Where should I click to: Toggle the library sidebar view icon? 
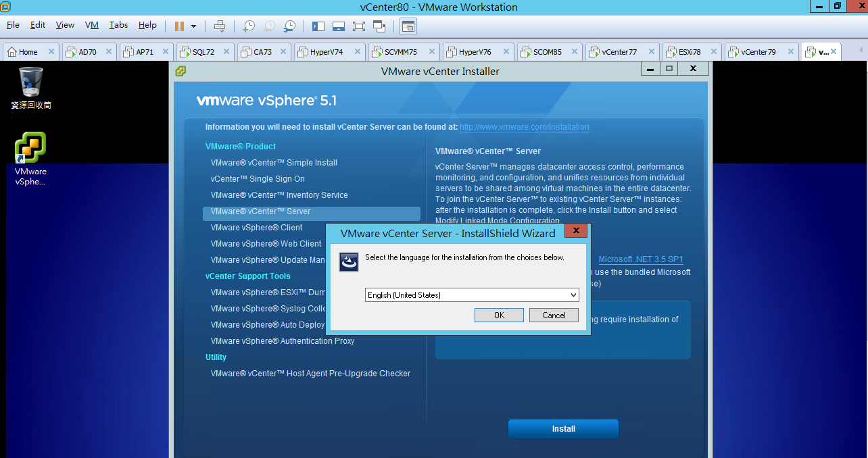[318, 26]
